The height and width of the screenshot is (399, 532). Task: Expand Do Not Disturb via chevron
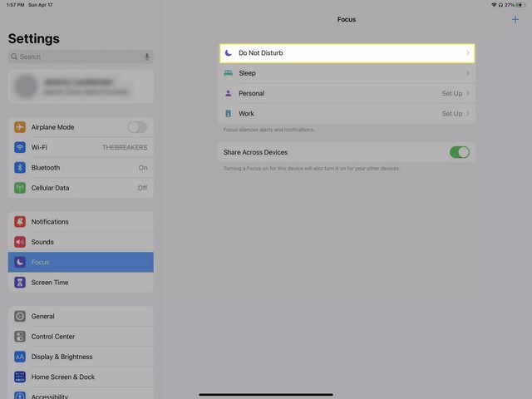[x=467, y=53]
